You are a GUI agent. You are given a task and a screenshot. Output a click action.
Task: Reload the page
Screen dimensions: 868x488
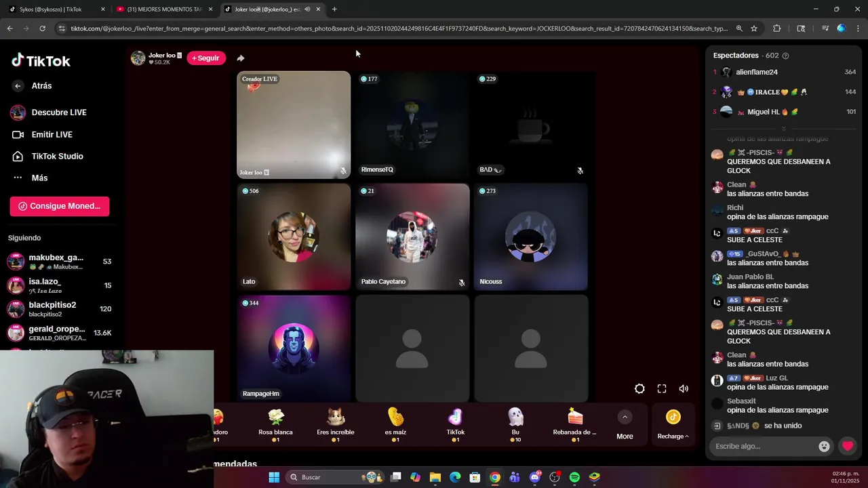(42, 28)
